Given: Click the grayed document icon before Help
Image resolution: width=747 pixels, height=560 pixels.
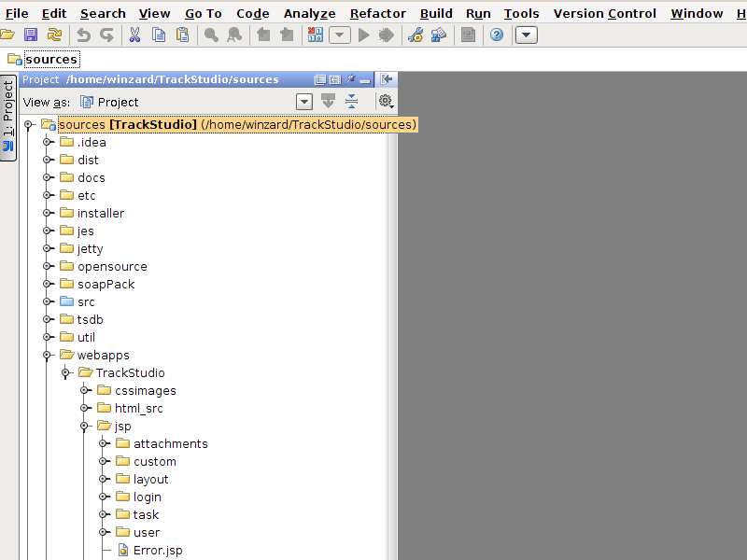Looking at the screenshot, I should pos(469,35).
